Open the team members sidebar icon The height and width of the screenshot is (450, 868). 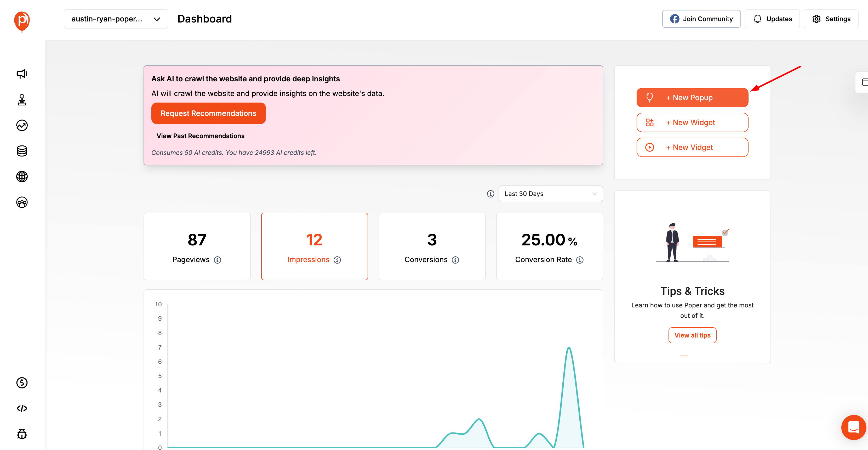(x=22, y=202)
